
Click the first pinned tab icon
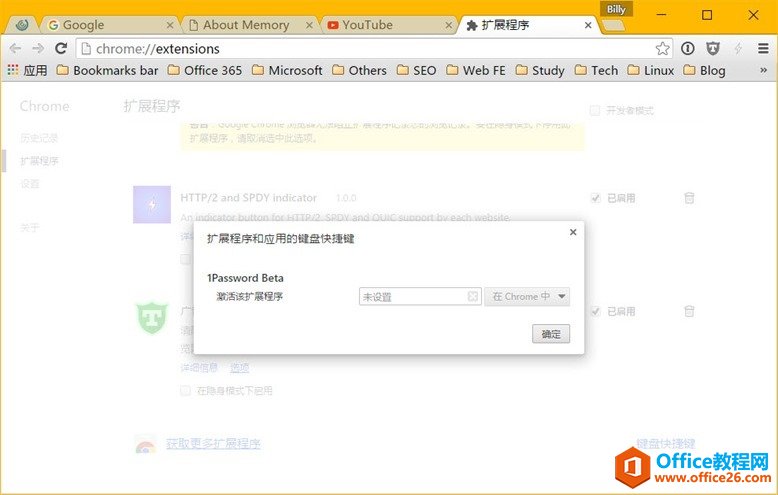coord(22,25)
